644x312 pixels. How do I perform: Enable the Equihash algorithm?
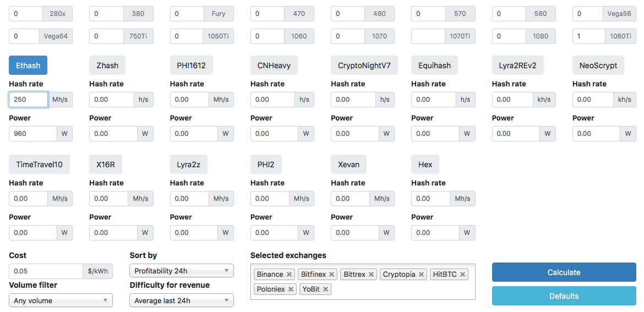[x=434, y=65]
